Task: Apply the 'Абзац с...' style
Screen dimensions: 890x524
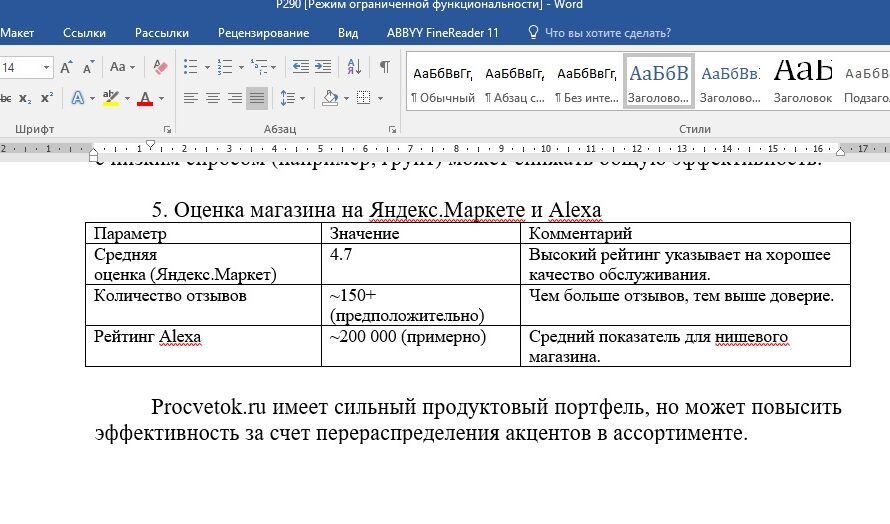Action: point(515,82)
